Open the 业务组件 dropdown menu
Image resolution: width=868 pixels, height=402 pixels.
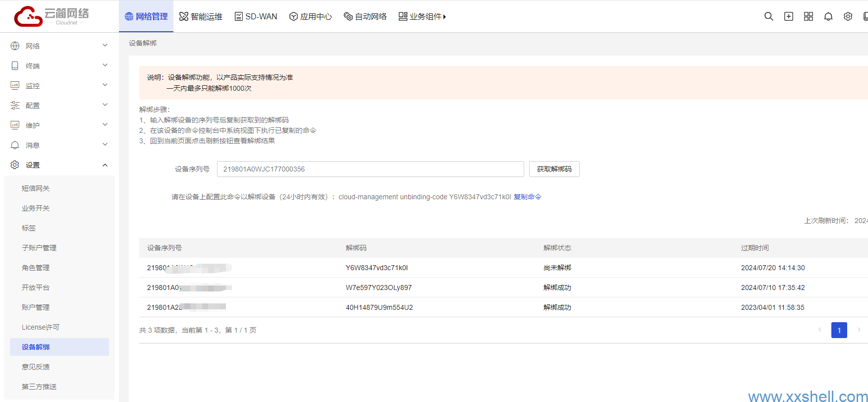[422, 16]
